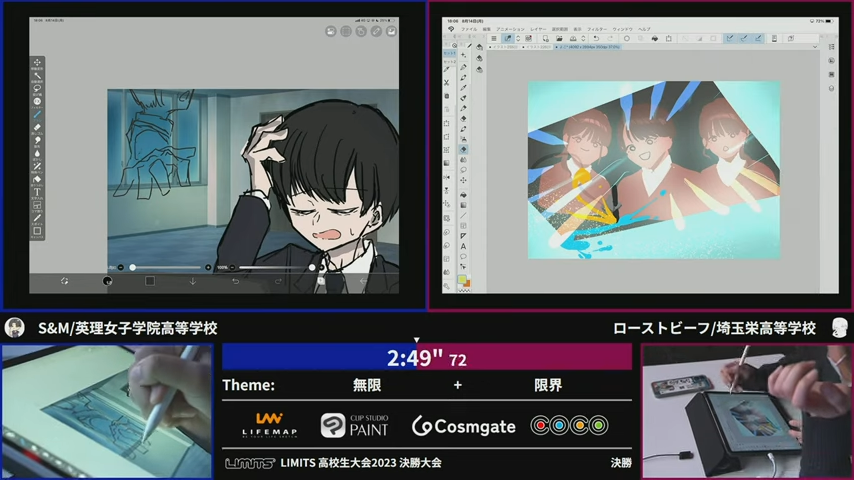Open the ファイル menu in Clip Studio Paint
The image size is (854, 480).
click(x=469, y=29)
